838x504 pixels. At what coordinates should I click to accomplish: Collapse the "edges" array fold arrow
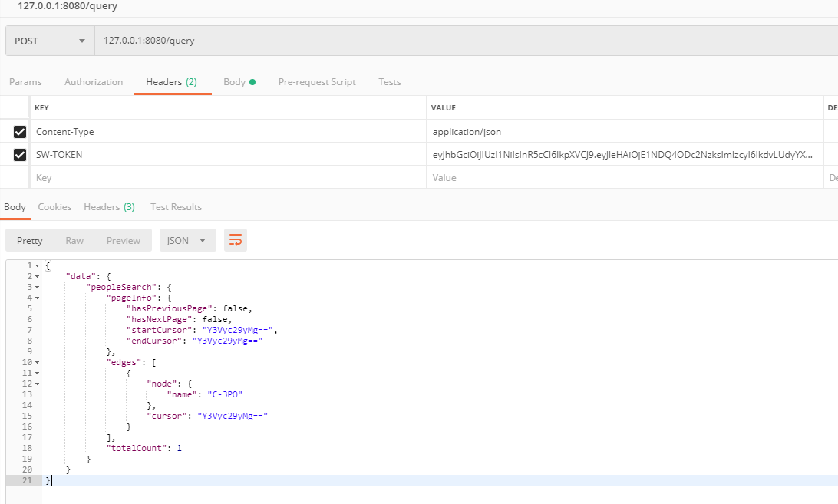tap(37, 362)
